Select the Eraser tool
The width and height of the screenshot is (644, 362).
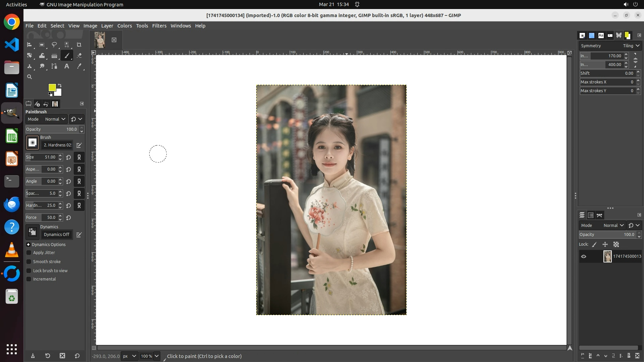tap(79, 56)
